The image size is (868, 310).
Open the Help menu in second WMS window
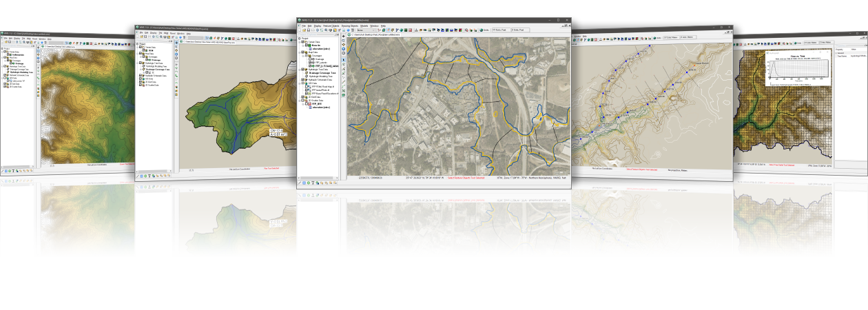189,34
